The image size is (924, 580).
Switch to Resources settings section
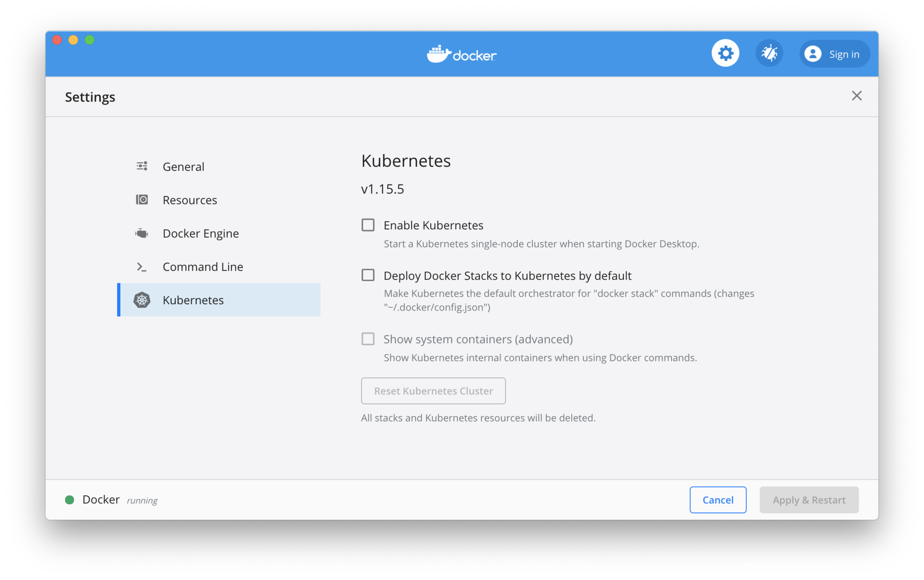click(190, 200)
